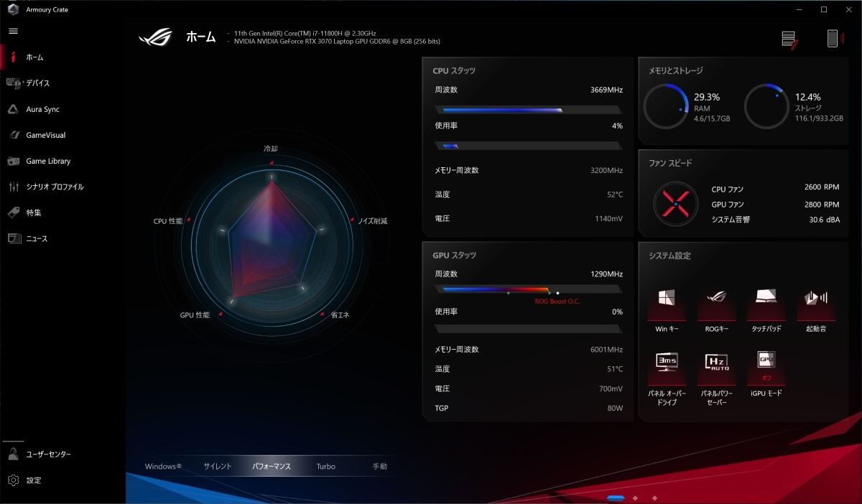Open the ニュース newspaper icon
This screenshot has height=504, width=862.
[13, 238]
